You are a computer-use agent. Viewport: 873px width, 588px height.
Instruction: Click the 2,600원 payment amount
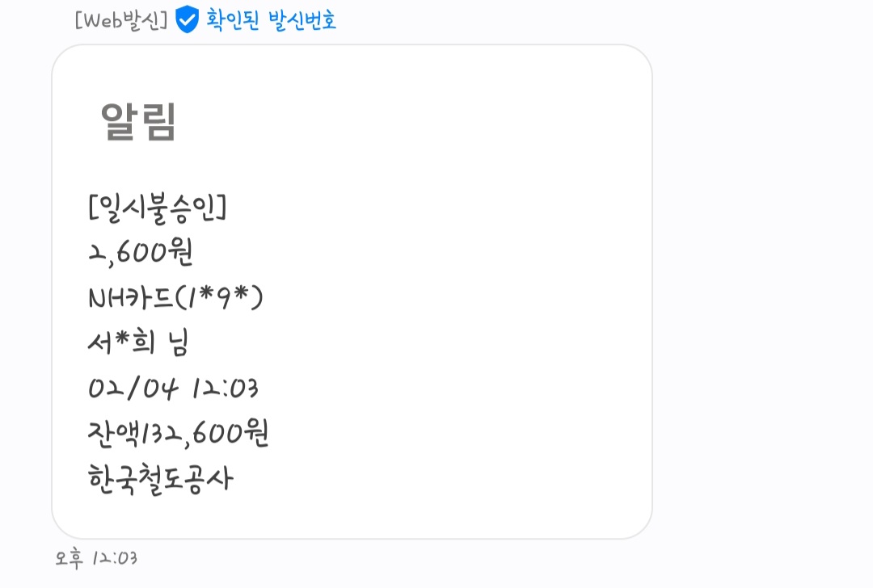click(141, 254)
